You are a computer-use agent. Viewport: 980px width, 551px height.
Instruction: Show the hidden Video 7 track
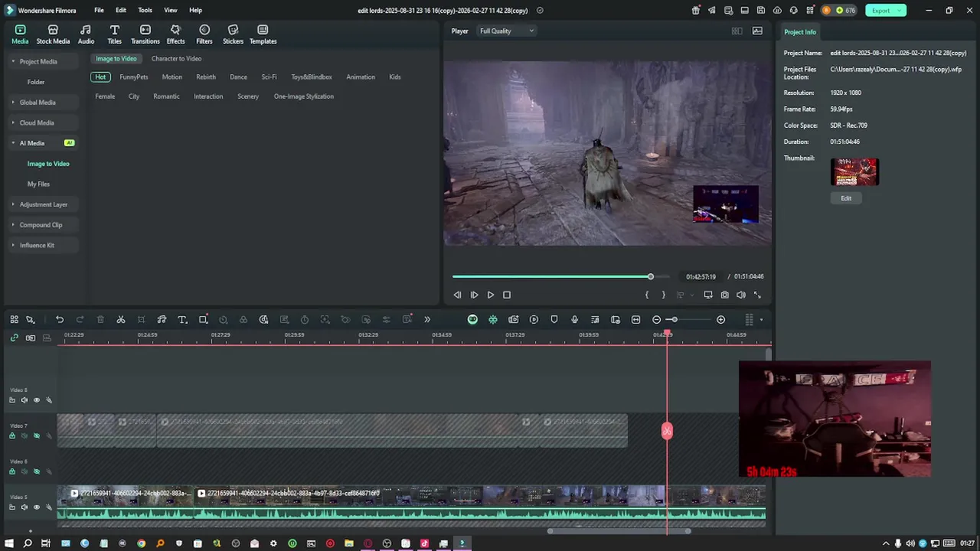point(37,435)
